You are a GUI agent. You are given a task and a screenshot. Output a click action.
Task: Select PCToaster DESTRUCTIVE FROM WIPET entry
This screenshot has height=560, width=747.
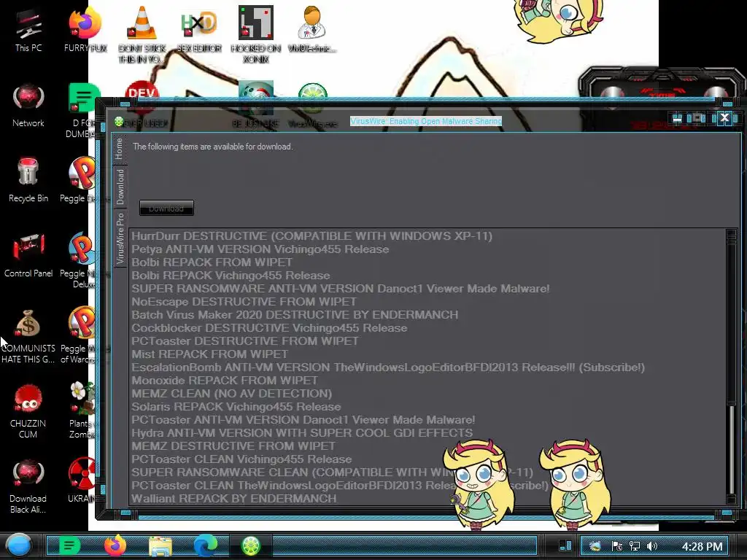[x=245, y=341]
